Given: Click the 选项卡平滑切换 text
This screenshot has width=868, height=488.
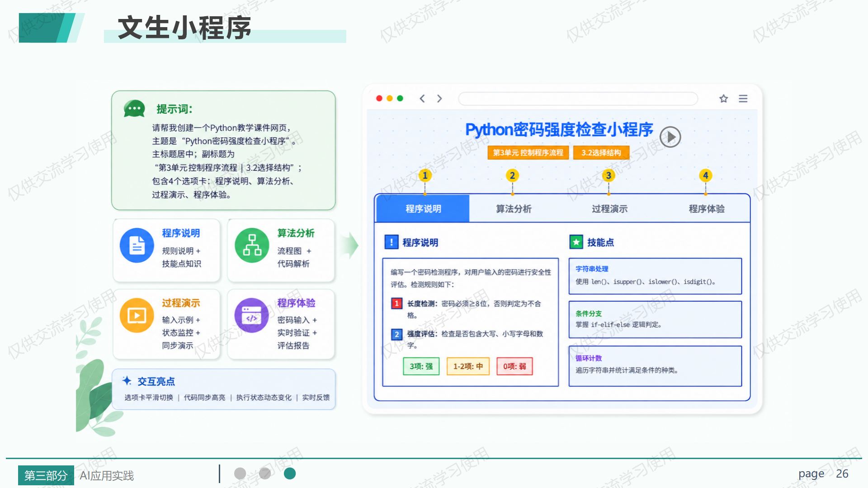Looking at the screenshot, I should pyautogui.click(x=149, y=398).
